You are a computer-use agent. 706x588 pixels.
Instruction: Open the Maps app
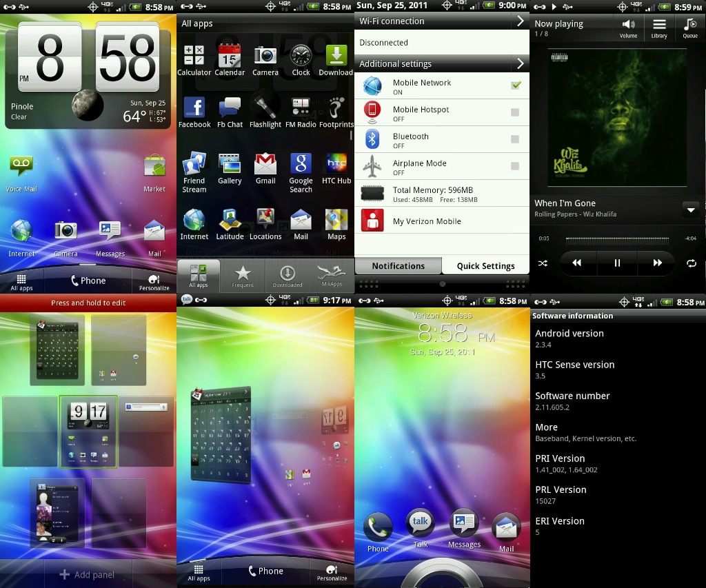336,224
